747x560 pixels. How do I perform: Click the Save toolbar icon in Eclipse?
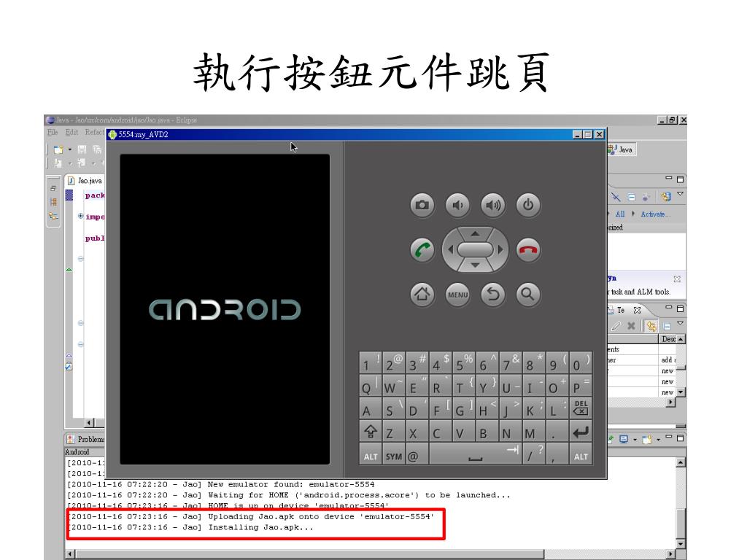[x=82, y=149]
